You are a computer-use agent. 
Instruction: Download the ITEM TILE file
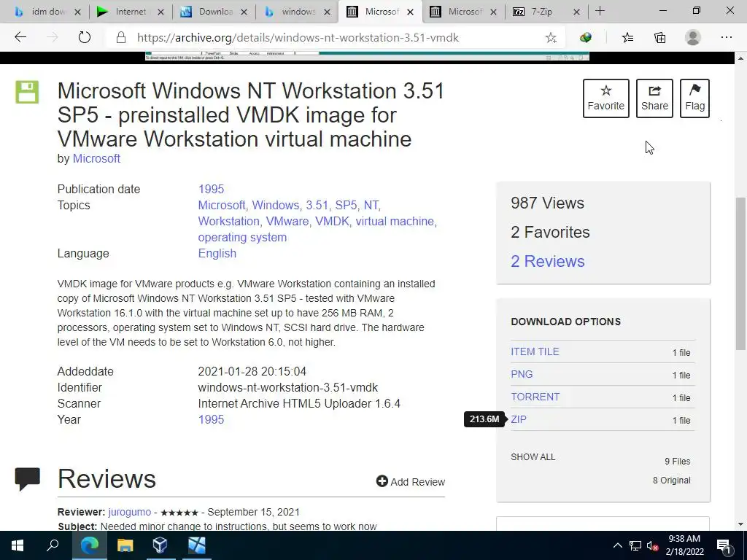click(535, 351)
